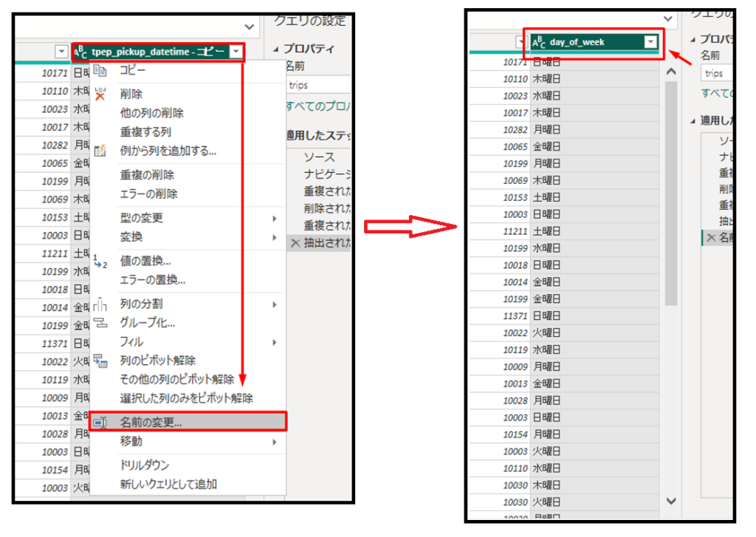
Task: Open the filter dropdown of the column left of tpep_pickup_datetime
Action: pos(61,51)
